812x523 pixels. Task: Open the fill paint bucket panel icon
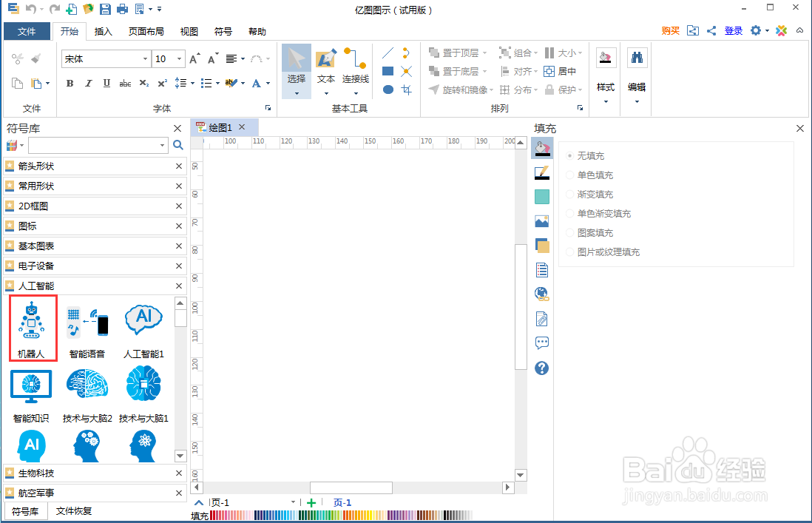[x=541, y=149]
